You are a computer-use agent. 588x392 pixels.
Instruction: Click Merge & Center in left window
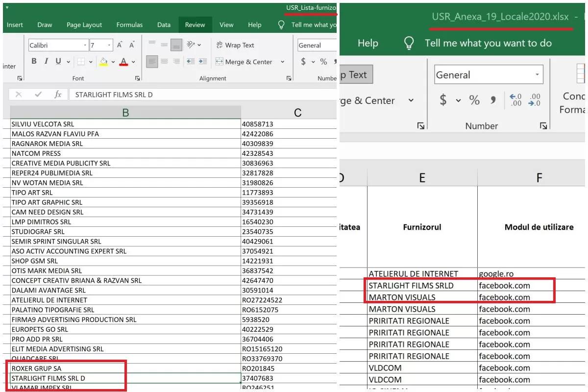[x=244, y=62]
